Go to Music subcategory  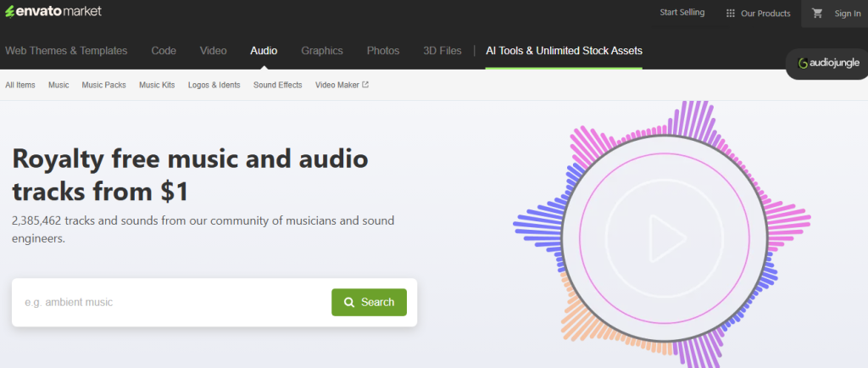pos(58,85)
